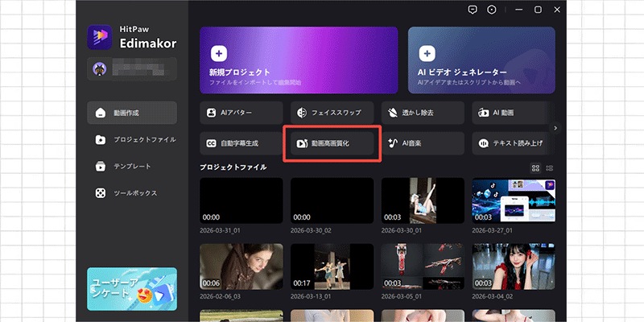
Task: Show more AI tools with right chevron
Action: (555, 128)
